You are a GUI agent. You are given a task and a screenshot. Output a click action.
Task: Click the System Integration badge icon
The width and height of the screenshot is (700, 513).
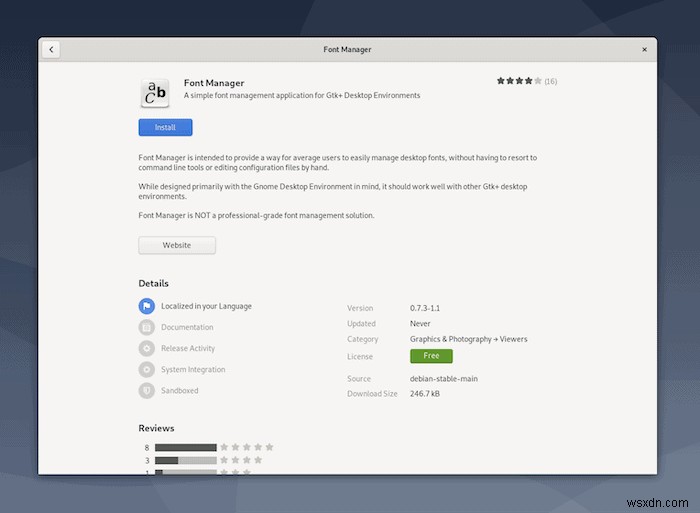click(146, 369)
